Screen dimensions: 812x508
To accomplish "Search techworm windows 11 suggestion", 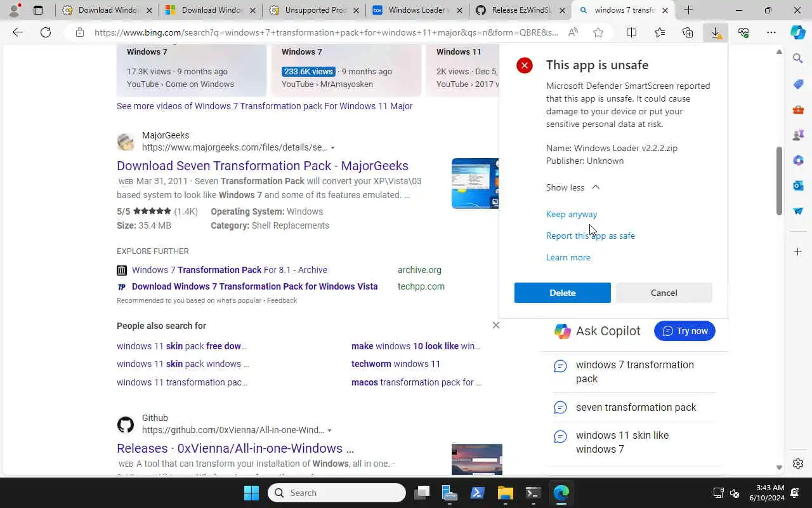I will pos(396,364).
